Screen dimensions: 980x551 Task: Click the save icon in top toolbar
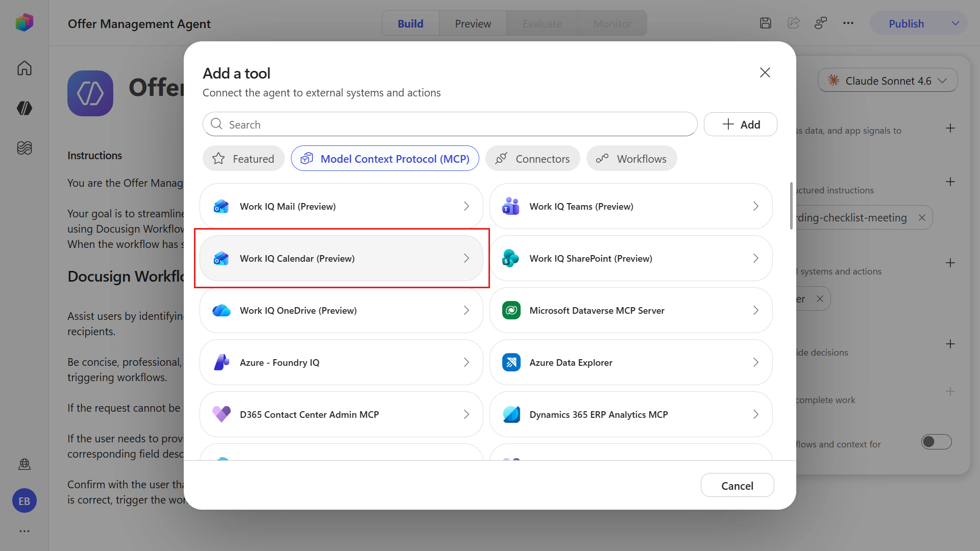click(766, 23)
